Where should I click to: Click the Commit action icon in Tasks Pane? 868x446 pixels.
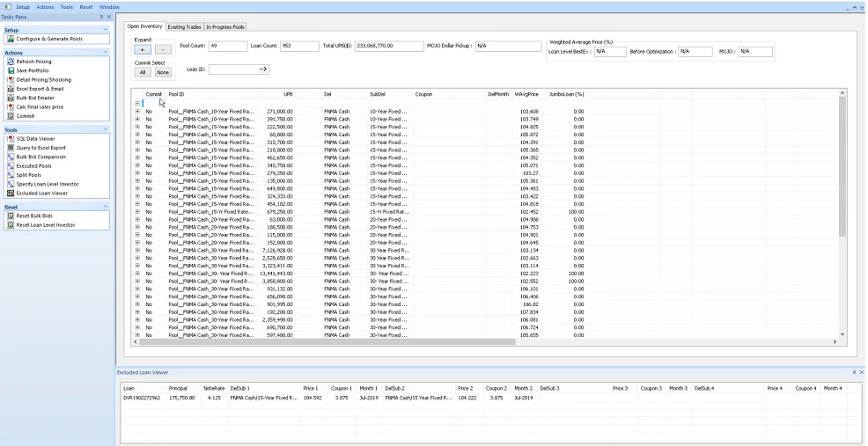click(x=11, y=116)
